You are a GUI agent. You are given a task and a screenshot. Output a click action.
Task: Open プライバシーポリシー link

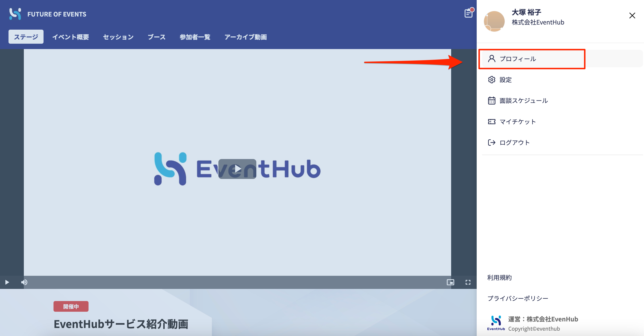pyautogui.click(x=518, y=298)
